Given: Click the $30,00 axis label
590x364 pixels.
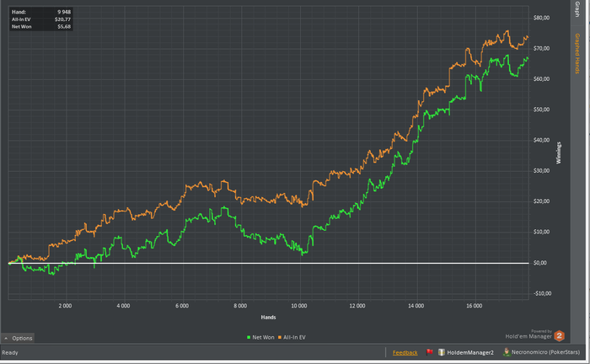Looking at the screenshot, I should tap(541, 171).
